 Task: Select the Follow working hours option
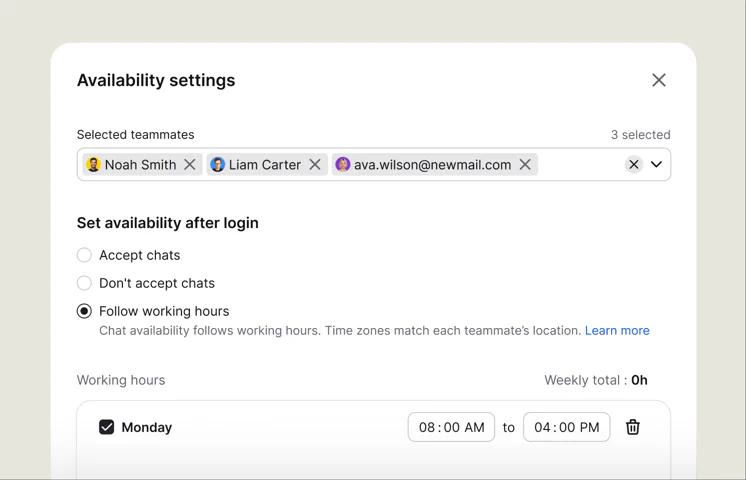(84, 311)
